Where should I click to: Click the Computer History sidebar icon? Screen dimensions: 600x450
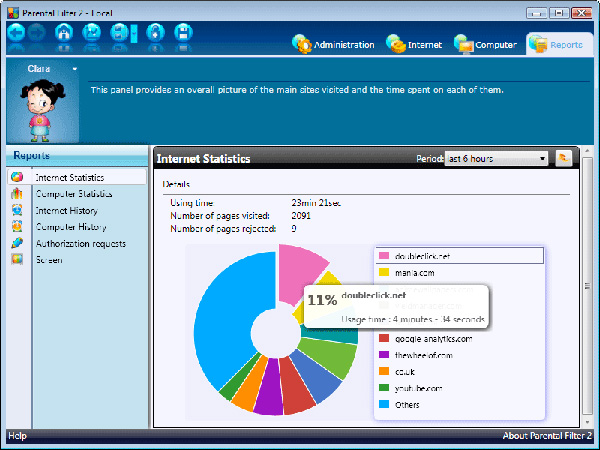(17, 226)
